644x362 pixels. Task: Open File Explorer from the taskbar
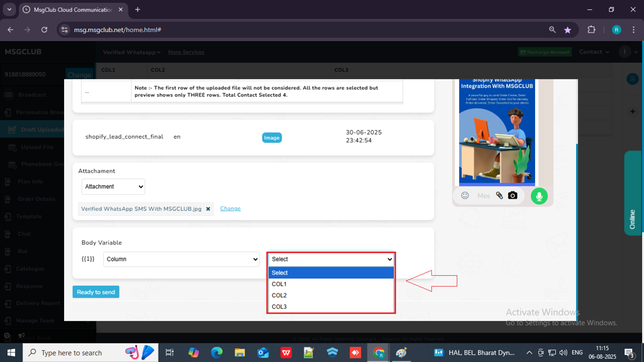240,353
